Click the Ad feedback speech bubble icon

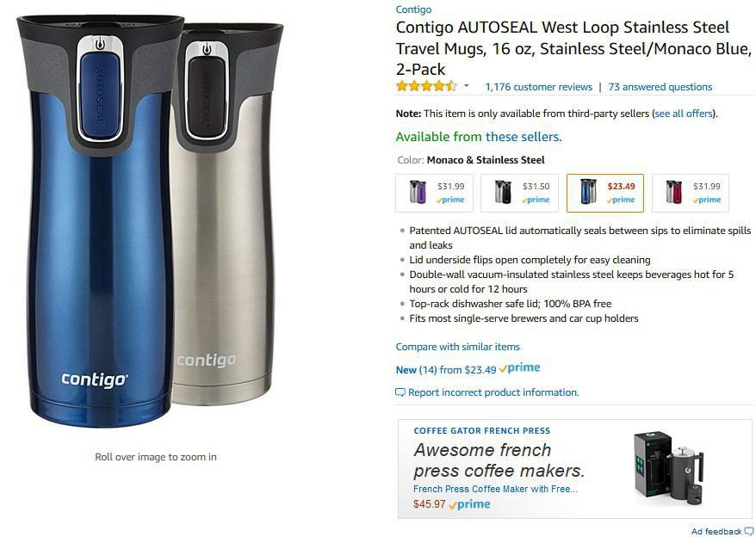coord(749,532)
